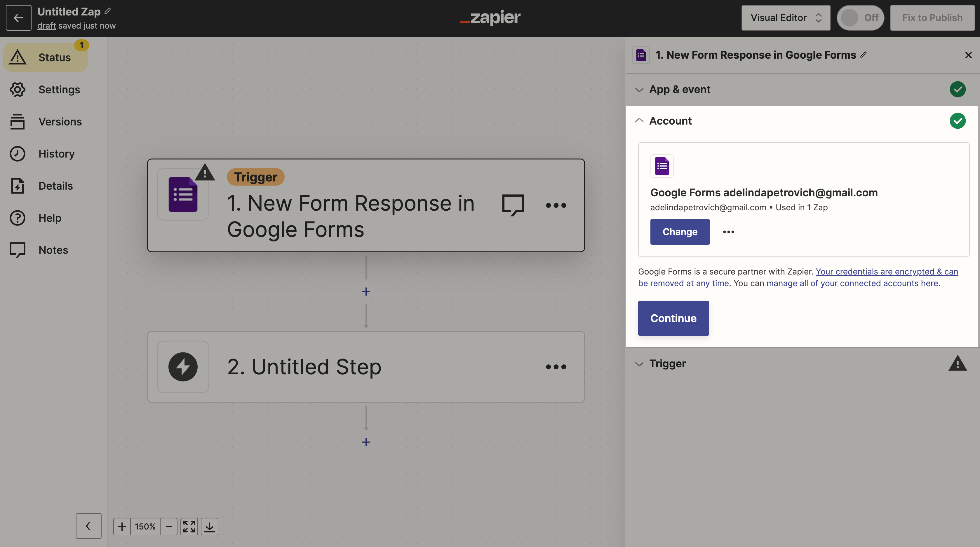Click the Change account button

coord(680,232)
